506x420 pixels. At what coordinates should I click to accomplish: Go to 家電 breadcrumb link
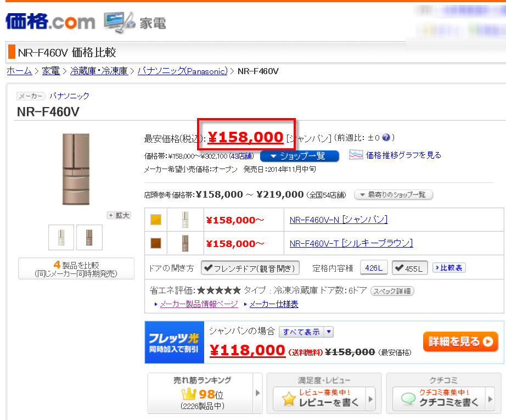click(x=51, y=71)
